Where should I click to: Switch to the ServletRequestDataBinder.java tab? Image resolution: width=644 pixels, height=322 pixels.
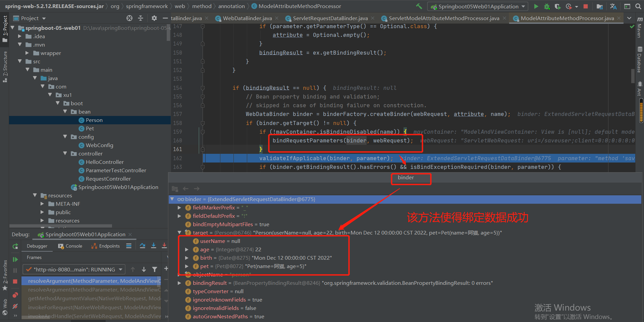pyautogui.click(x=330, y=18)
